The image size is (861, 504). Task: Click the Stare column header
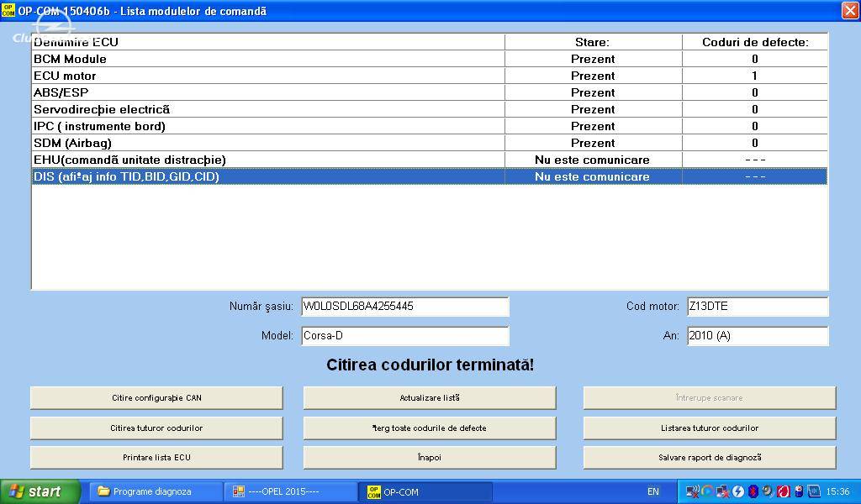(593, 42)
